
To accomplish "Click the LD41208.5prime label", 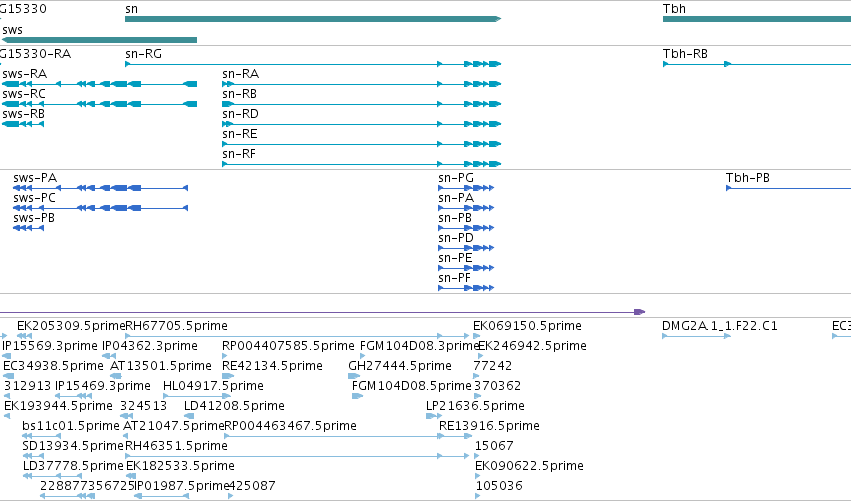I will [x=234, y=406].
